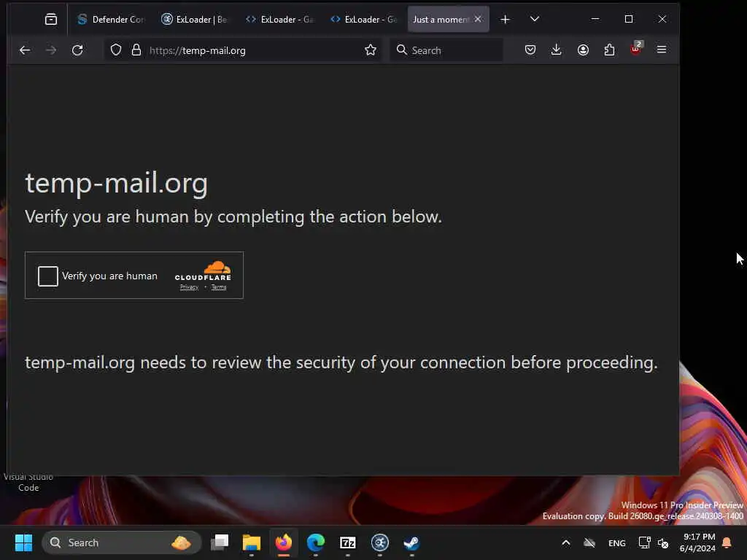This screenshot has height=560, width=747.
Task: Switch to the first ExLoader - Ga tab
Action: (x=279, y=19)
